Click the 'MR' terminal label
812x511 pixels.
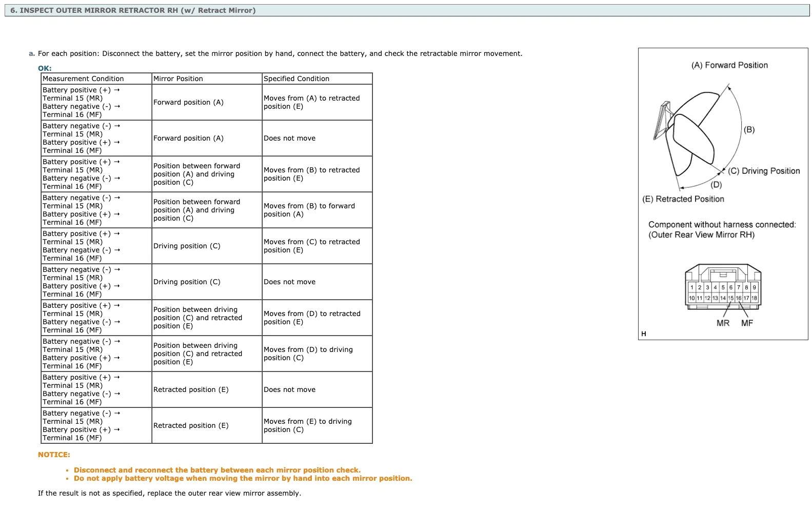[x=723, y=323]
